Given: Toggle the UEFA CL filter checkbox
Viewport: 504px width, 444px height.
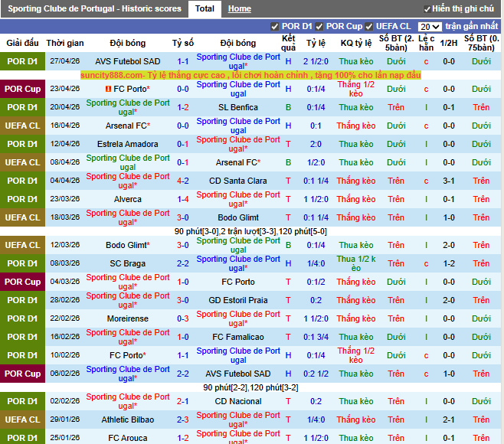Looking at the screenshot, I should (368, 27).
